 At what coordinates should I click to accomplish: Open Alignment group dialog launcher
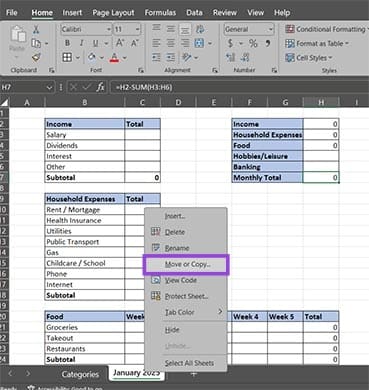(215, 70)
